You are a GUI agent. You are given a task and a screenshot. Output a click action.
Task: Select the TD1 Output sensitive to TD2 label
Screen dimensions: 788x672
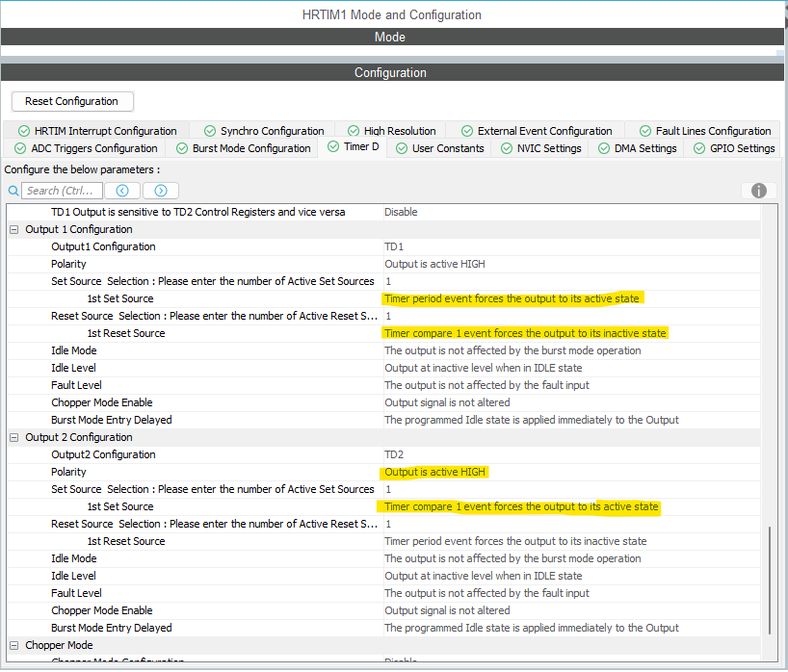198,212
